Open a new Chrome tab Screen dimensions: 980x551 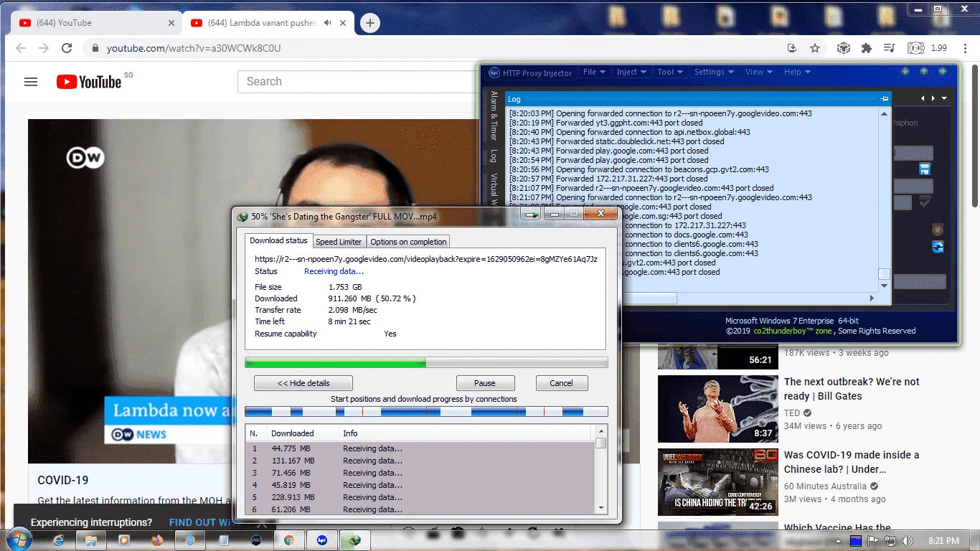pos(369,23)
